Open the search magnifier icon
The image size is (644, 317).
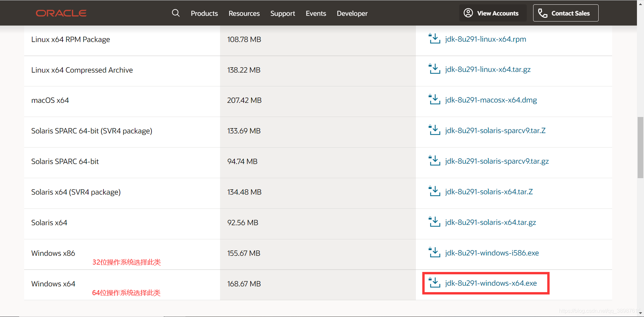pyautogui.click(x=176, y=13)
